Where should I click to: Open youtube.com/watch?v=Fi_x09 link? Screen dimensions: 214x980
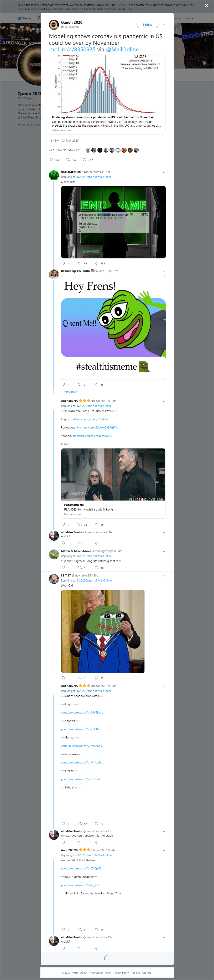click(81, 885)
